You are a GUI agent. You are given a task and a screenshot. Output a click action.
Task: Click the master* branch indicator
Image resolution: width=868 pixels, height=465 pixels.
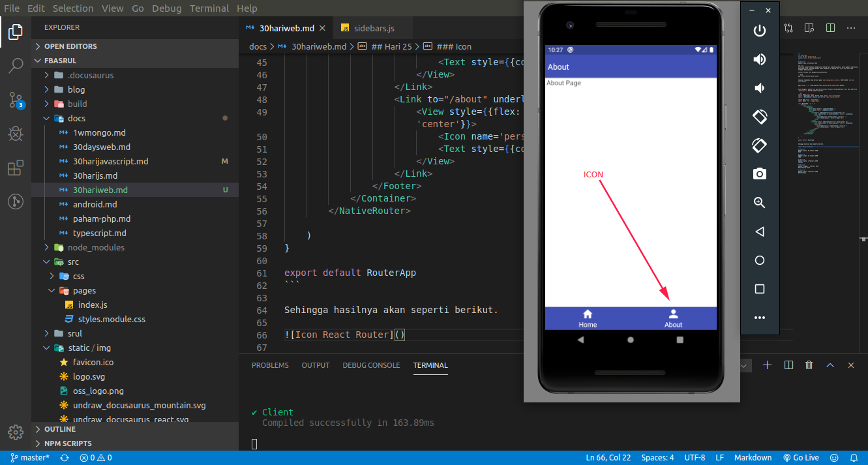30,458
